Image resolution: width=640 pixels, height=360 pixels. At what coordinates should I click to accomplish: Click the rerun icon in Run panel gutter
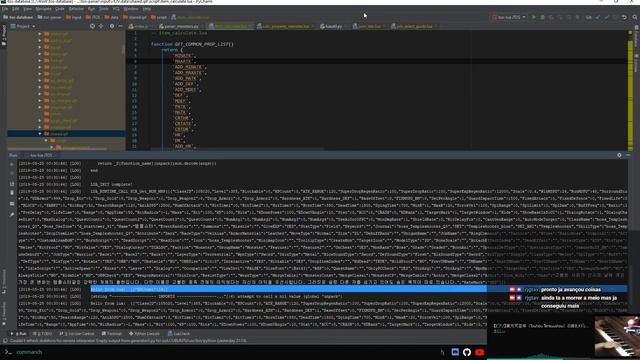click(x=12, y=164)
